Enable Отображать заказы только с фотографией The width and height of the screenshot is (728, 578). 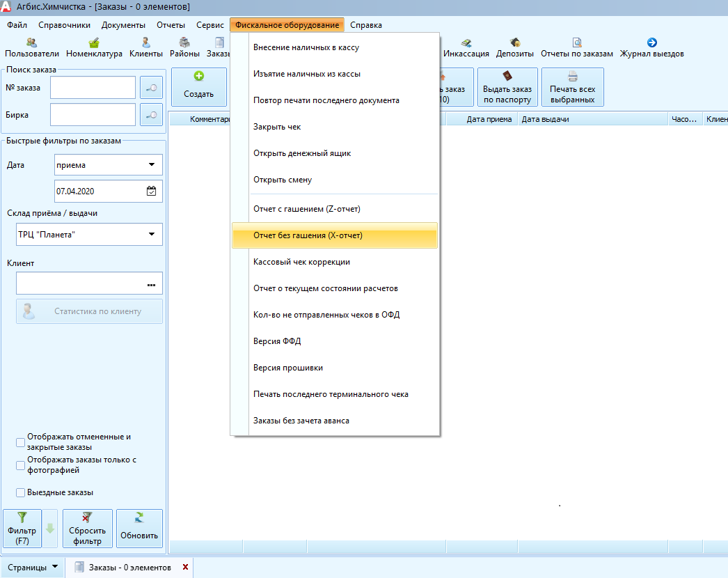coord(20,465)
